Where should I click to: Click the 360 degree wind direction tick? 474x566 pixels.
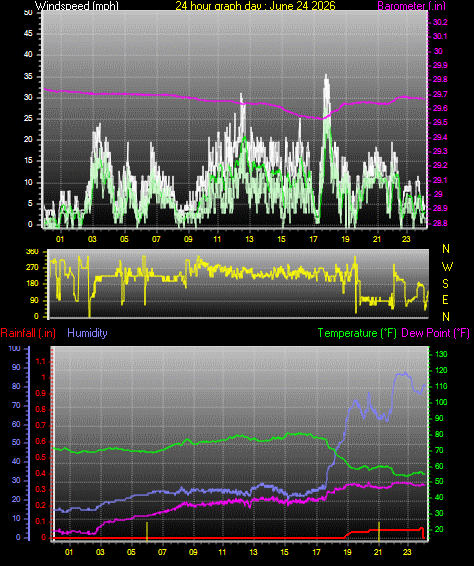[32, 252]
